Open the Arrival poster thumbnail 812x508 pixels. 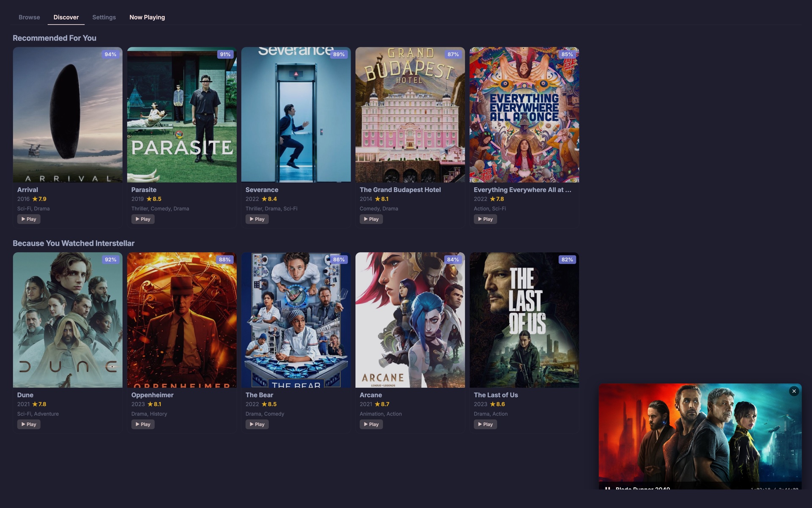pyautogui.click(x=68, y=115)
